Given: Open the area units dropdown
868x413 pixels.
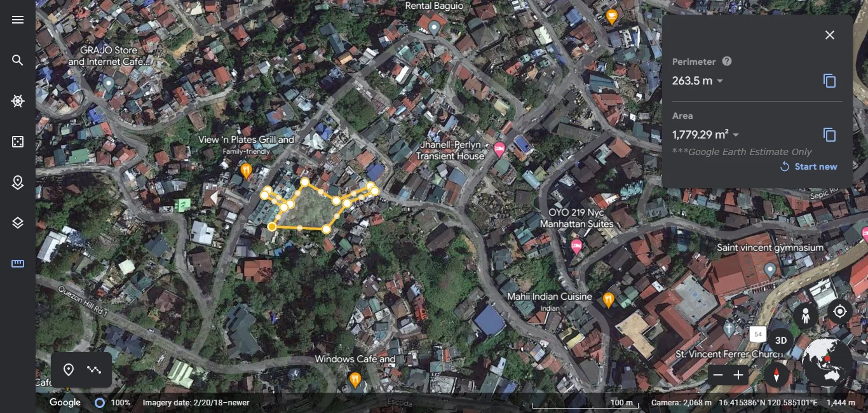Looking at the screenshot, I should point(735,135).
